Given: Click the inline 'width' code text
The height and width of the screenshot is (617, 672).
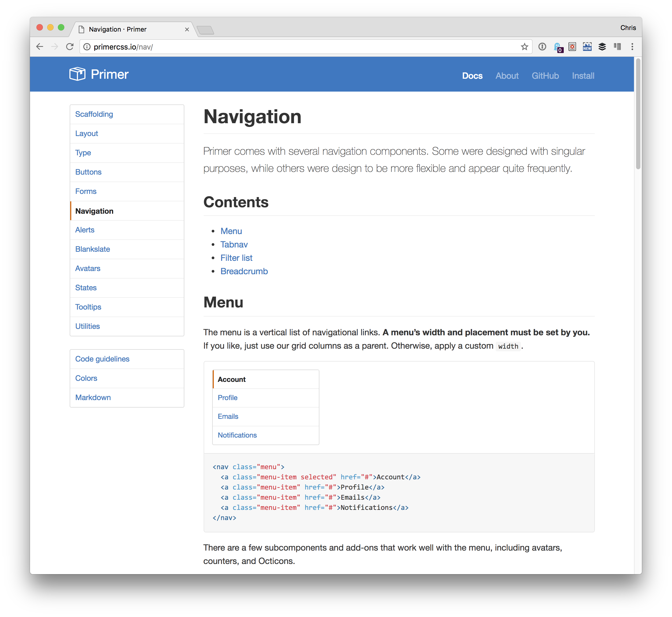Looking at the screenshot, I should coord(508,346).
